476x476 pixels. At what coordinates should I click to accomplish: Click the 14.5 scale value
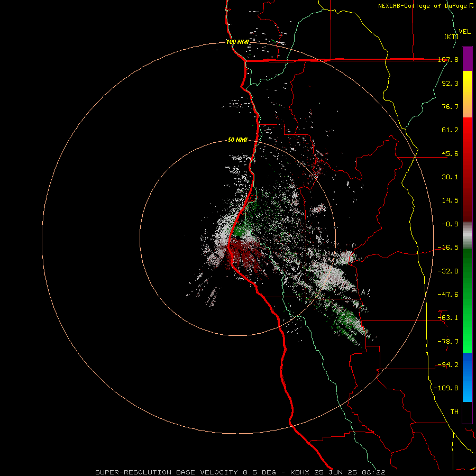click(x=450, y=200)
